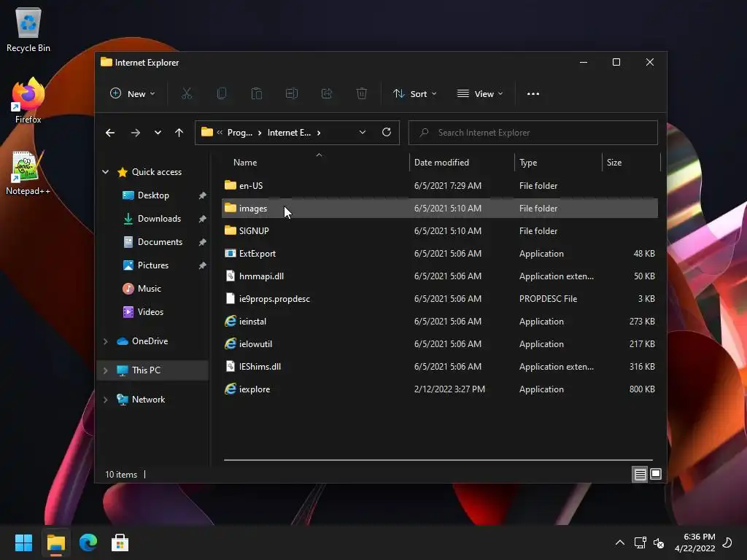Image resolution: width=747 pixels, height=560 pixels.
Task: Open the View layout dropdown
Action: [x=480, y=94]
